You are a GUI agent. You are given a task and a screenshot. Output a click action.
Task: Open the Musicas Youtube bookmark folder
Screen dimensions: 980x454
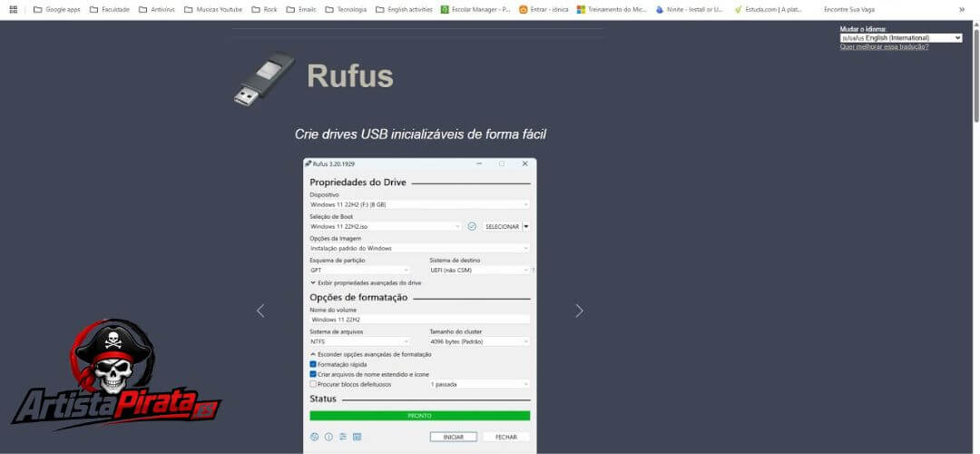point(213,9)
